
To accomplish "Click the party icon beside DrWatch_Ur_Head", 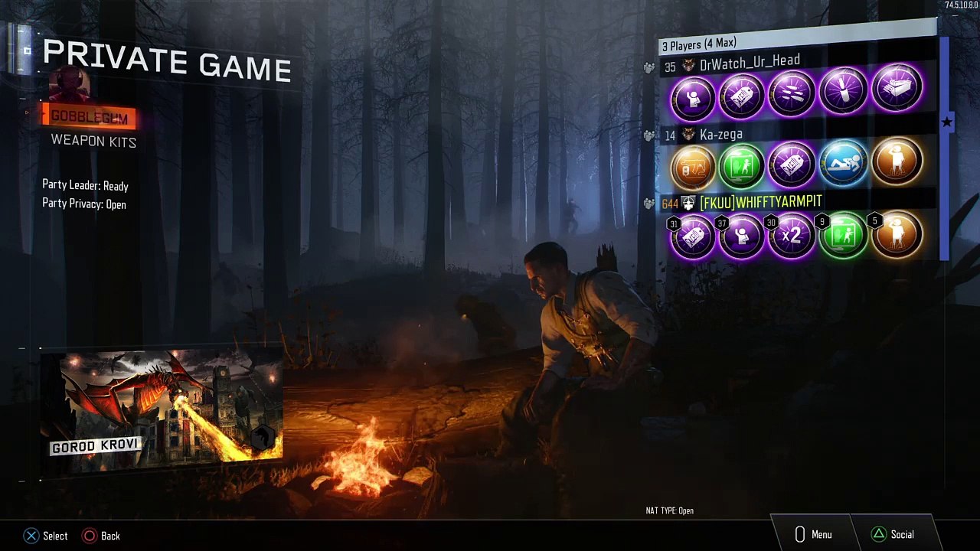I will [649, 68].
